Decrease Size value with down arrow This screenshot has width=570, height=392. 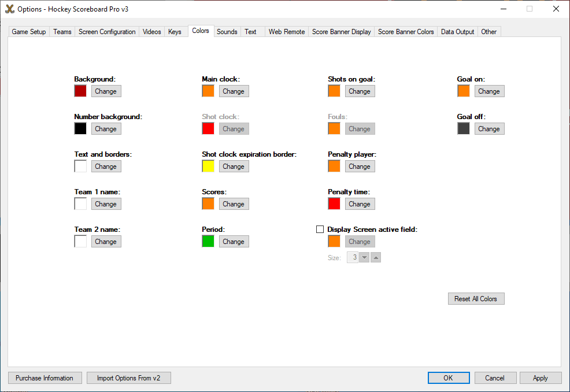(364, 257)
